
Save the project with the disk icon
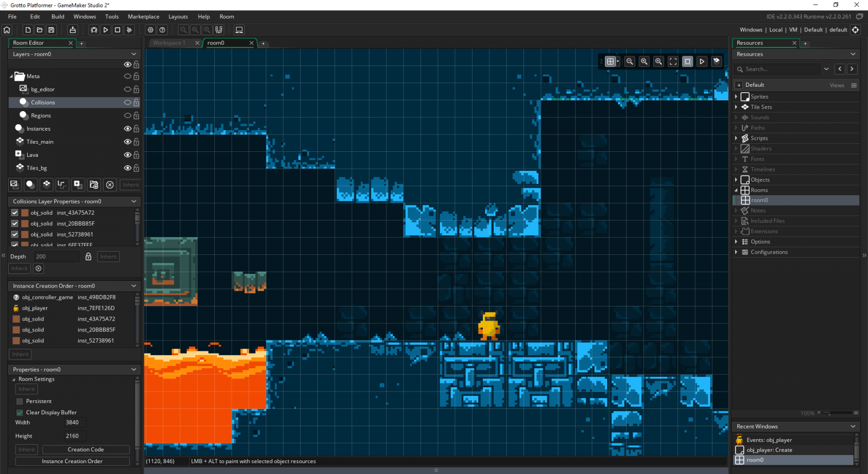pyautogui.click(x=52, y=30)
